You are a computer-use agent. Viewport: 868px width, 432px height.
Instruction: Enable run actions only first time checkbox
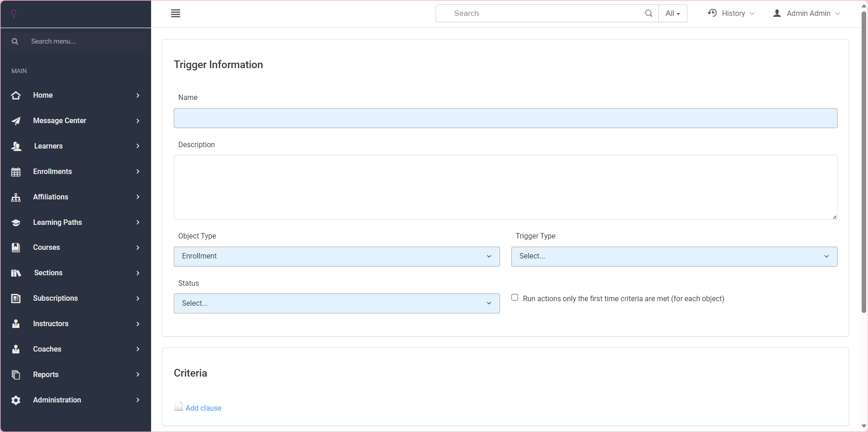click(x=515, y=298)
